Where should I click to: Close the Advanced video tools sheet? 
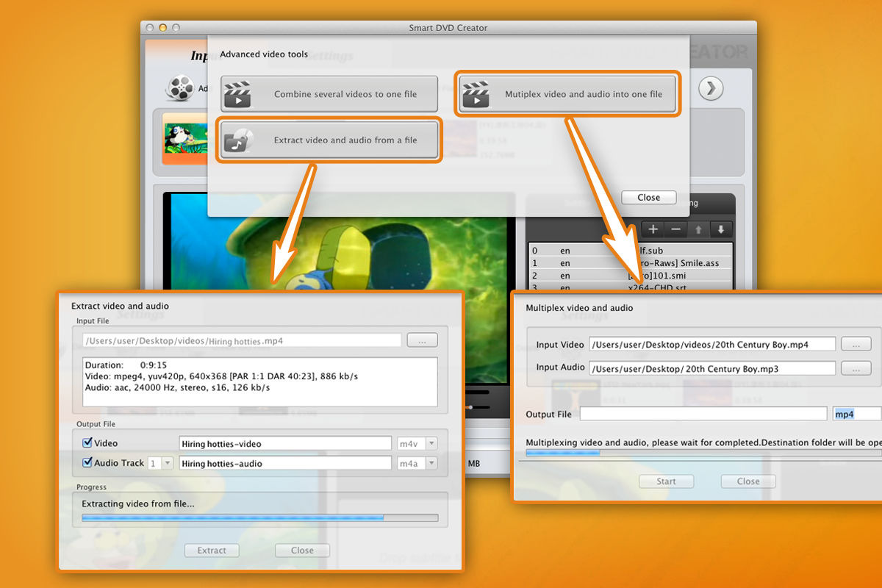(648, 197)
